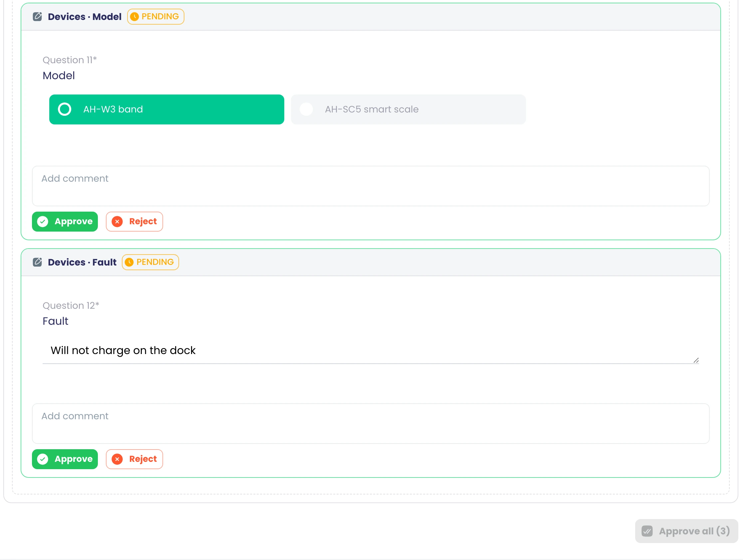Reject the Devices · Fault answer
The height and width of the screenshot is (560, 743).
pyautogui.click(x=134, y=459)
